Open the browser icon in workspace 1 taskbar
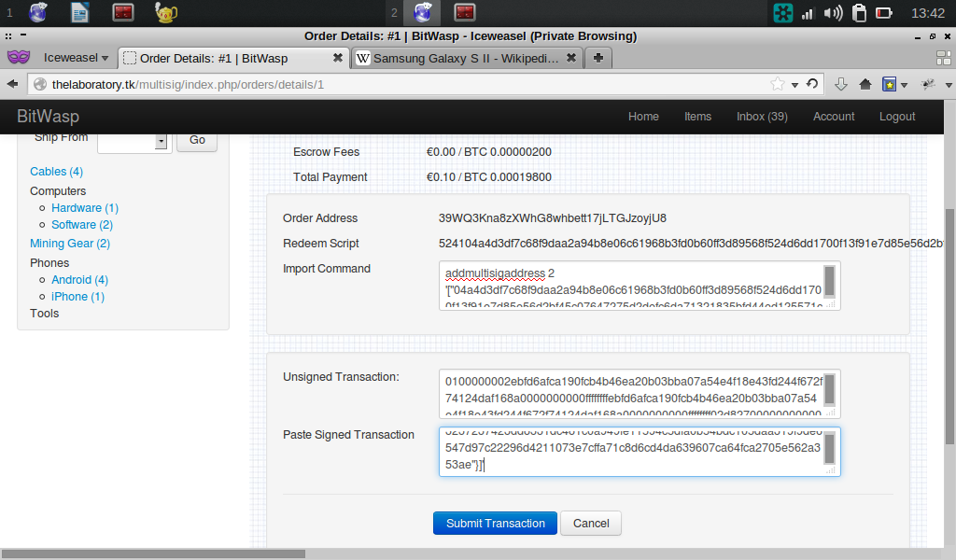 37,12
